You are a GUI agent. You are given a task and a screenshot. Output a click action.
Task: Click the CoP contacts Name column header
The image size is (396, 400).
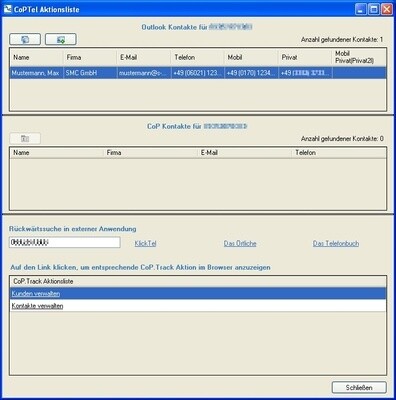point(57,153)
